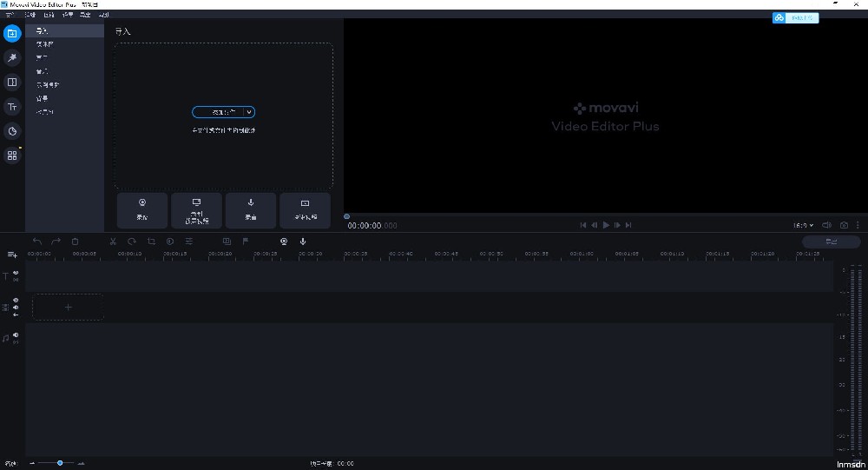The image size is (868, 470).
Task: Toggle title track visibility eye
Action: 16,273
